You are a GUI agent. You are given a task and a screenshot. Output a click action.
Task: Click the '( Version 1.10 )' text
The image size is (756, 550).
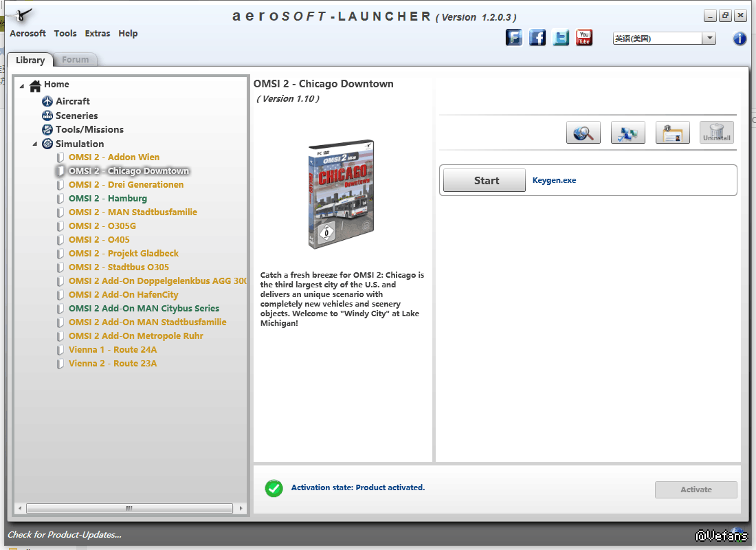pyautogui.click(x=288, y=99)
